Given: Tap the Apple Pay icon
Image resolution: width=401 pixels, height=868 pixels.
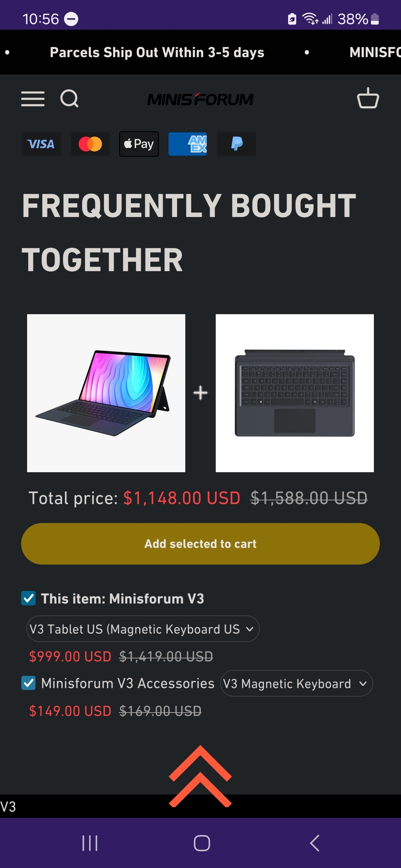Looking at the screenshot, I should click(139, 144).
